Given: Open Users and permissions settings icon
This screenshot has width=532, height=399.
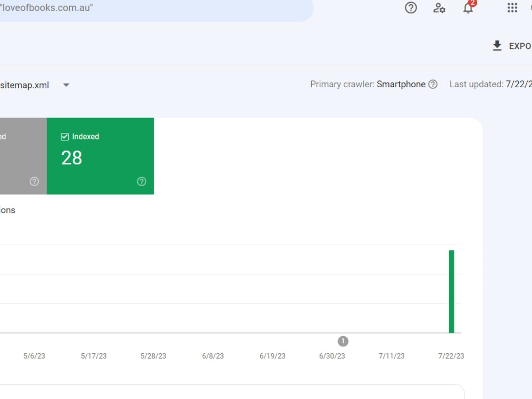Looking at the screenshot, I should pos(439,7).
